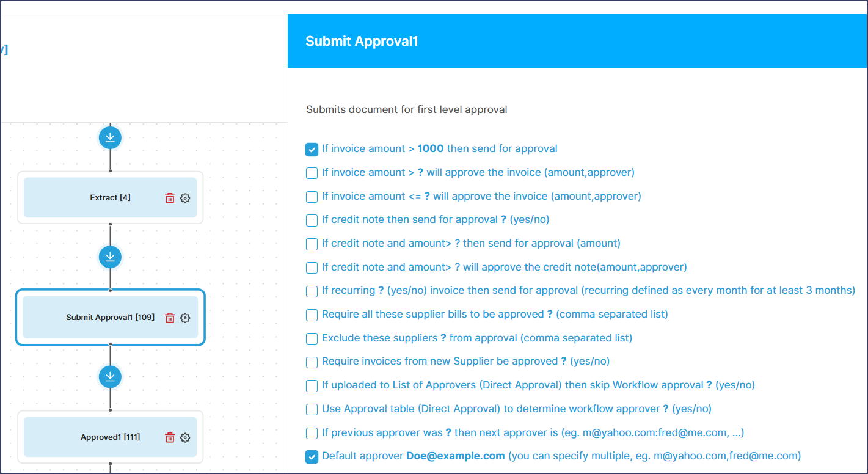
Task: Enable credit note send for approval checkbox
Action: [x=312, y=221]
